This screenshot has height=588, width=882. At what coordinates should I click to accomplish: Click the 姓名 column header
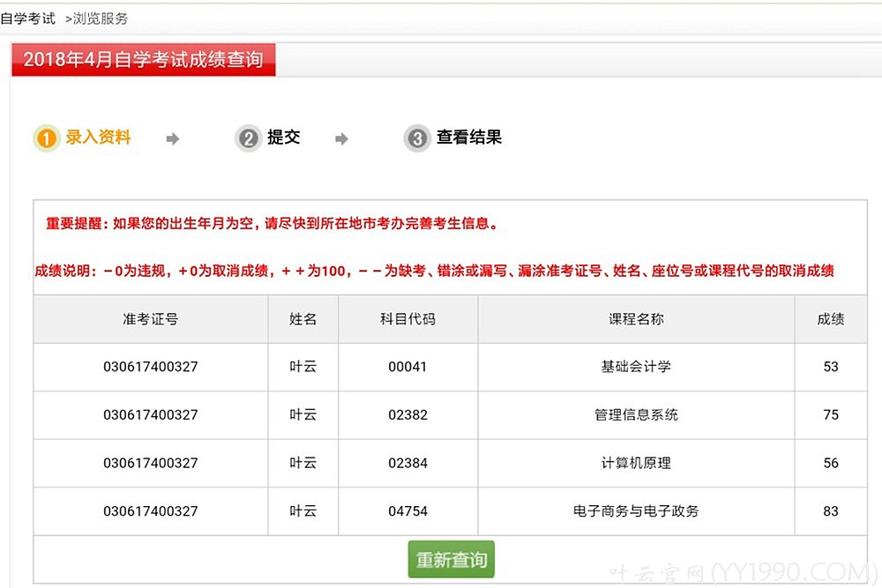[303, 319]
